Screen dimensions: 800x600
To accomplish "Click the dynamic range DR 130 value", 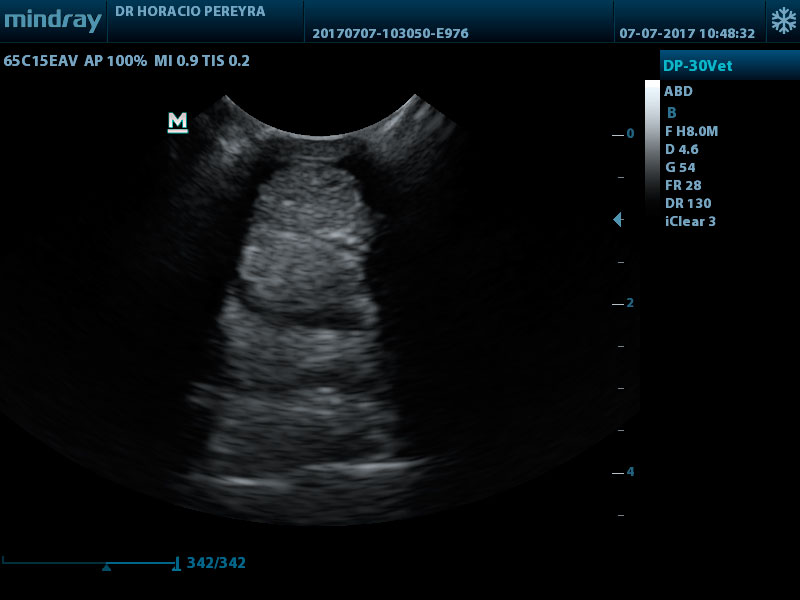I will [x=688, y=203].
